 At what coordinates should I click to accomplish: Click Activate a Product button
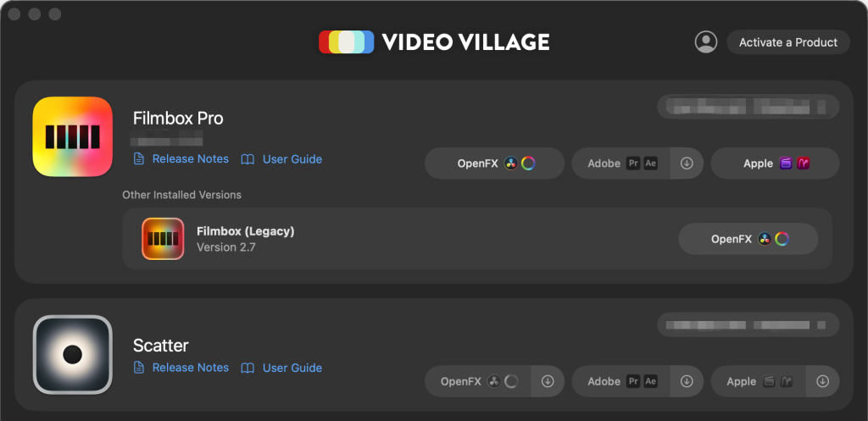click(788, 42)
